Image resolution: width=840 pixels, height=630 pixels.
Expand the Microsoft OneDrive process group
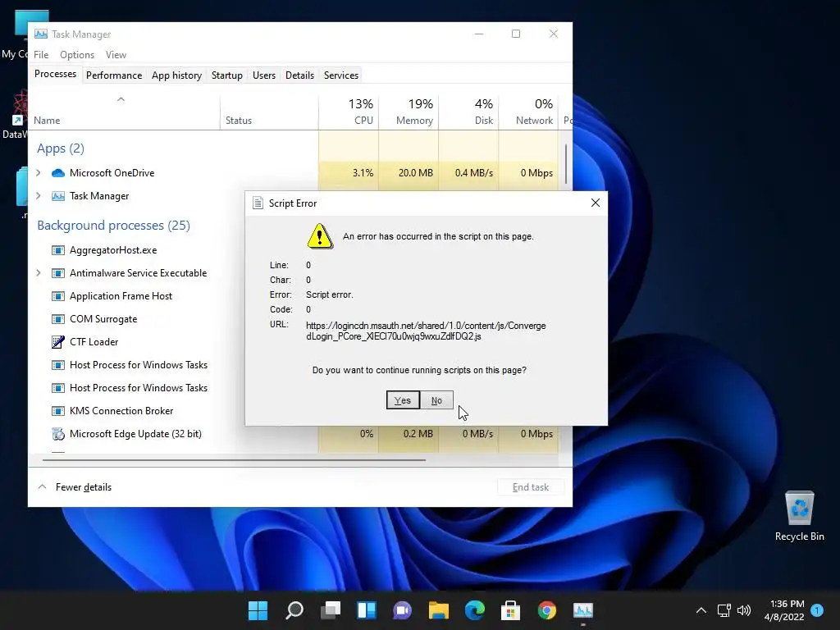pyautogui.click(x=39, y=173)
